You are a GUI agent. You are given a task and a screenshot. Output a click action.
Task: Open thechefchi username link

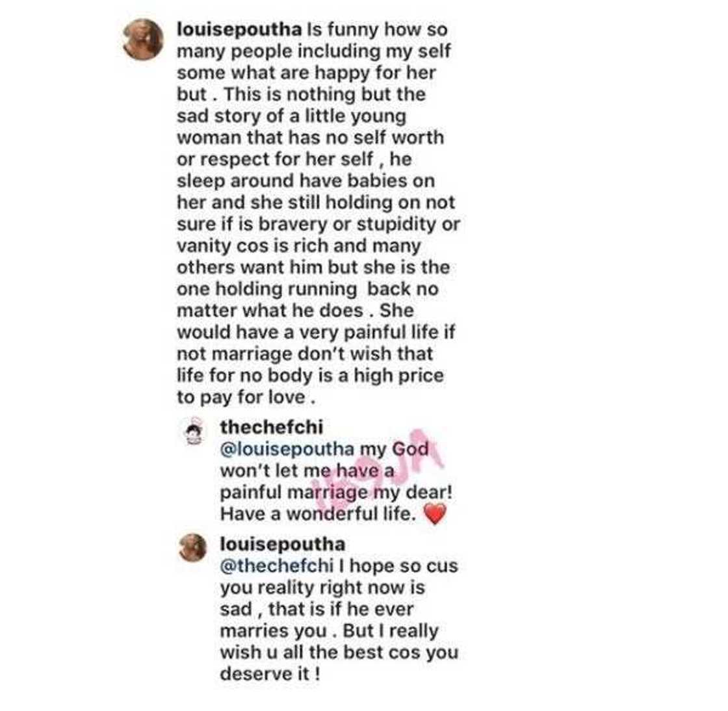click(271, 427)
